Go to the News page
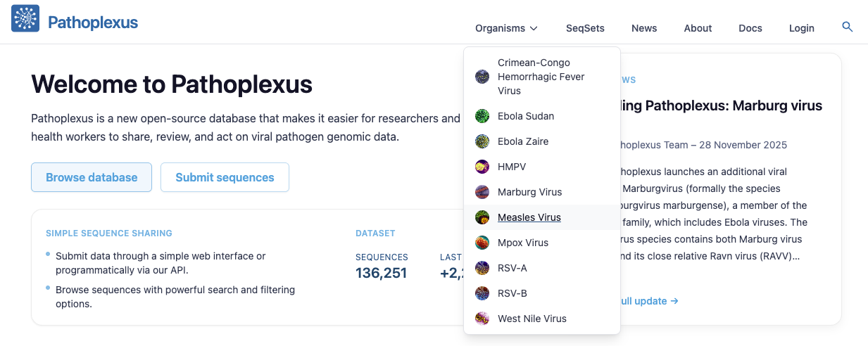 644,28
